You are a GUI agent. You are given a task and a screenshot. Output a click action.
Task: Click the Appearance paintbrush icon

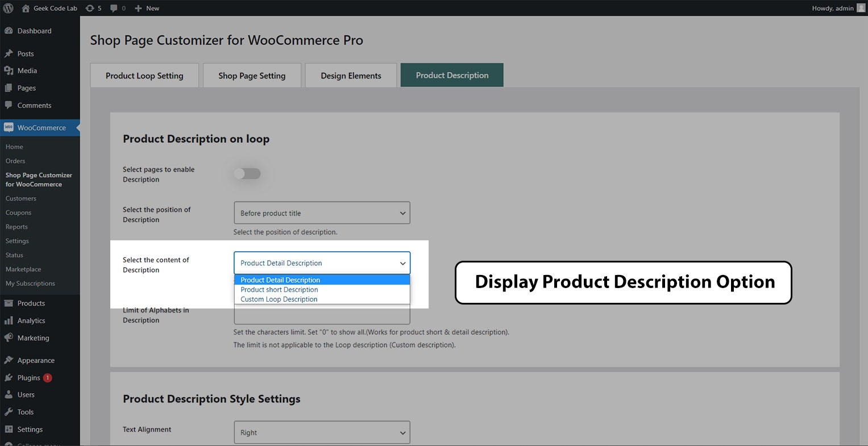[9, 360]
